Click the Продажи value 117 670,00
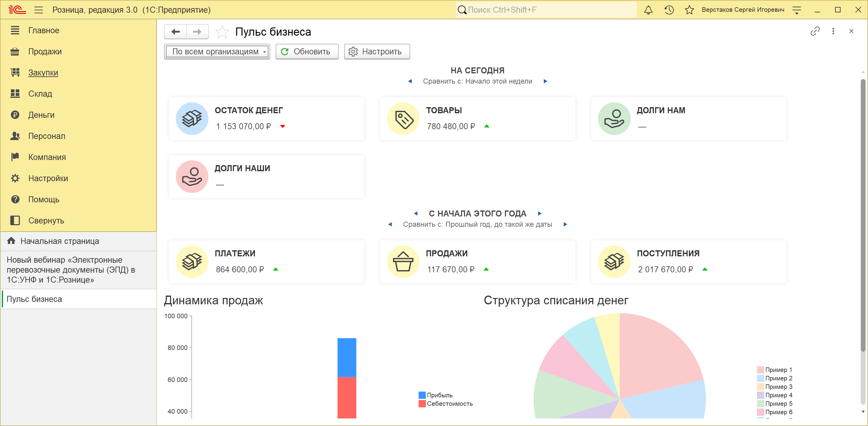 click(451, 270)
